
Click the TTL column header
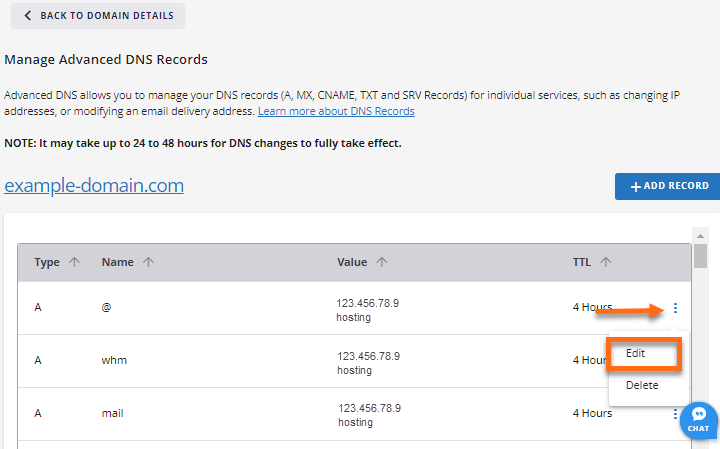(581, 263)
